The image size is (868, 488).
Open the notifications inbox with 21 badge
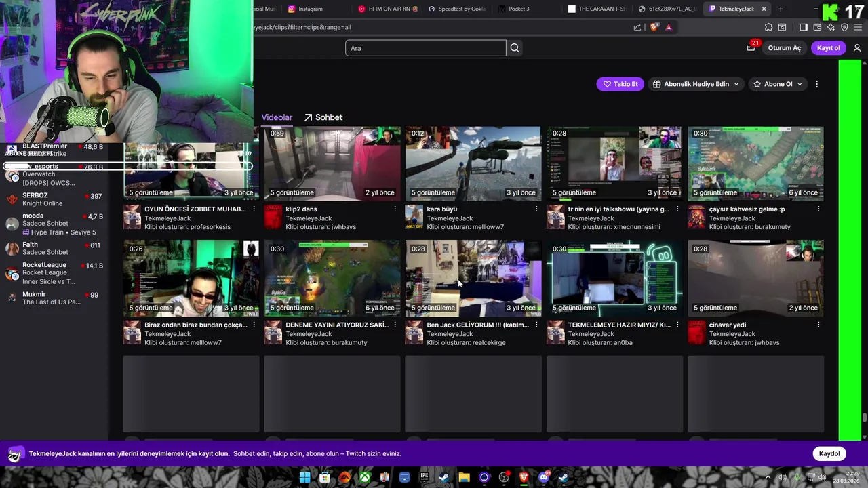coord(751,47)
